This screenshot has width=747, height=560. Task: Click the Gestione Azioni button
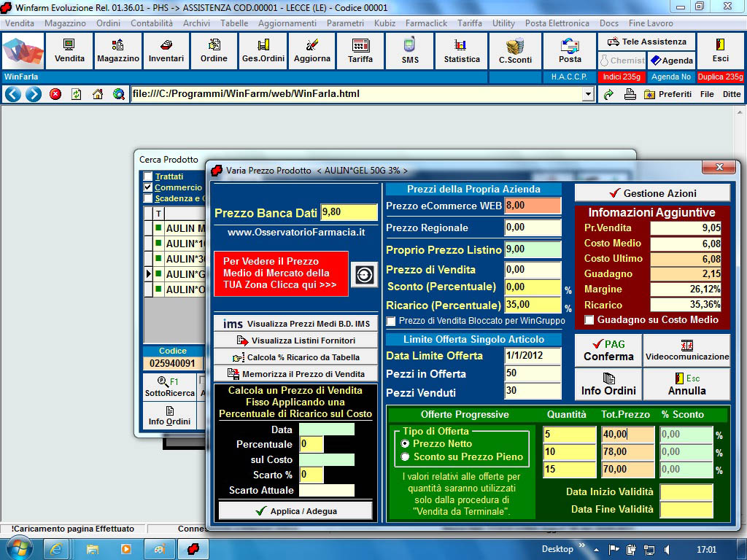[652, 193]
